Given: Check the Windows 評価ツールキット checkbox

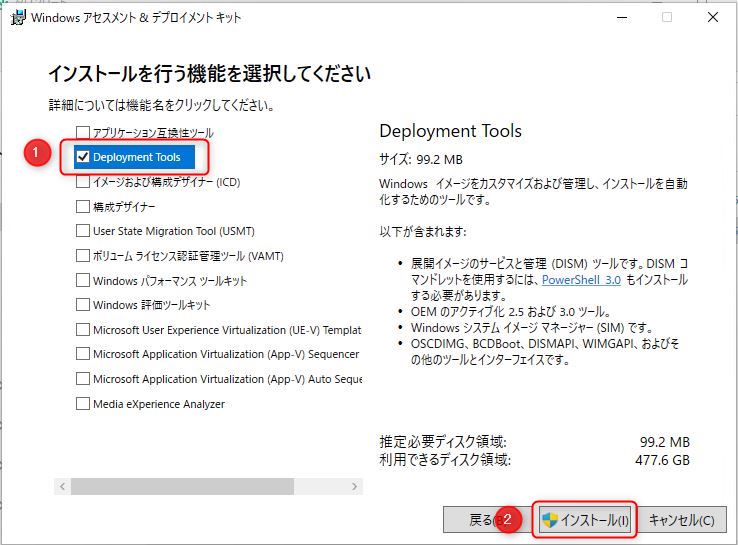Looking at the screenshot, I should tap(83, 305).
